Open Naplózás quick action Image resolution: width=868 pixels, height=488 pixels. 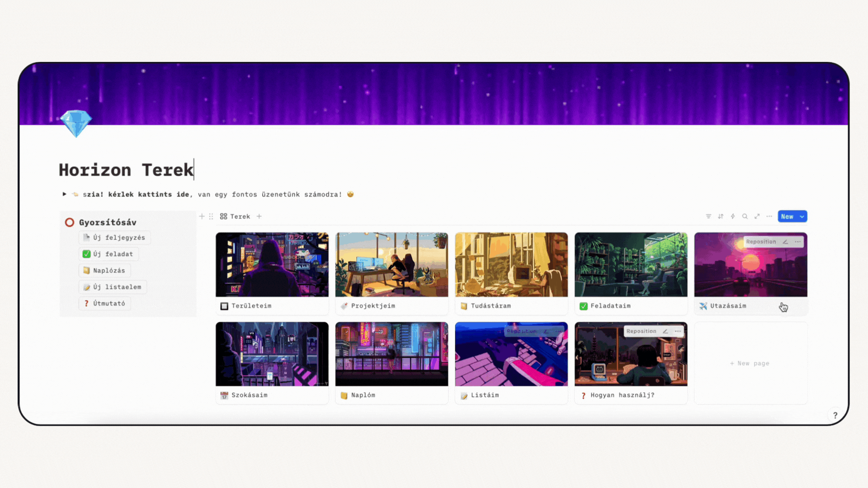104,271
